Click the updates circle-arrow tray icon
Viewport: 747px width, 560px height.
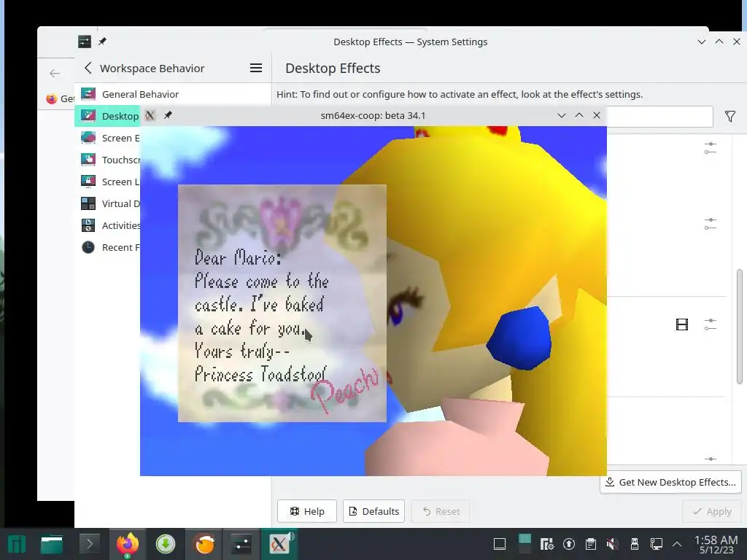pyautogui.click(x=569, y=544)
